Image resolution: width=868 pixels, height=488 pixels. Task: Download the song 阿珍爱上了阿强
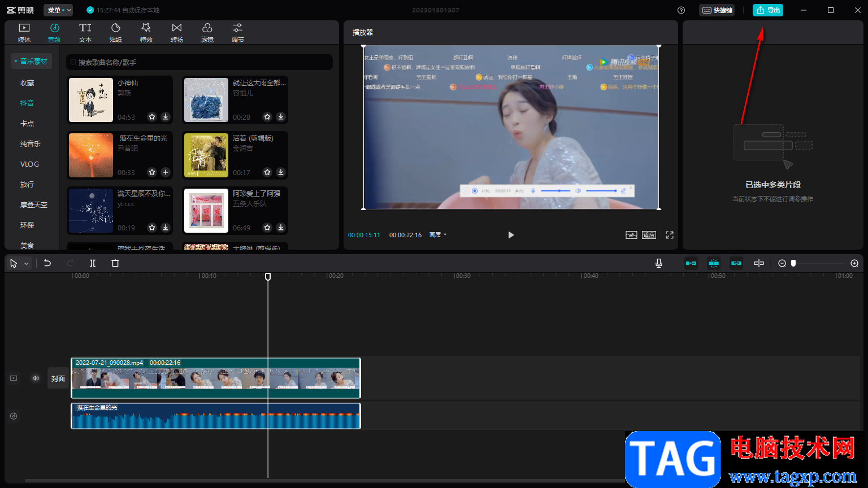[x=281, y=228]
